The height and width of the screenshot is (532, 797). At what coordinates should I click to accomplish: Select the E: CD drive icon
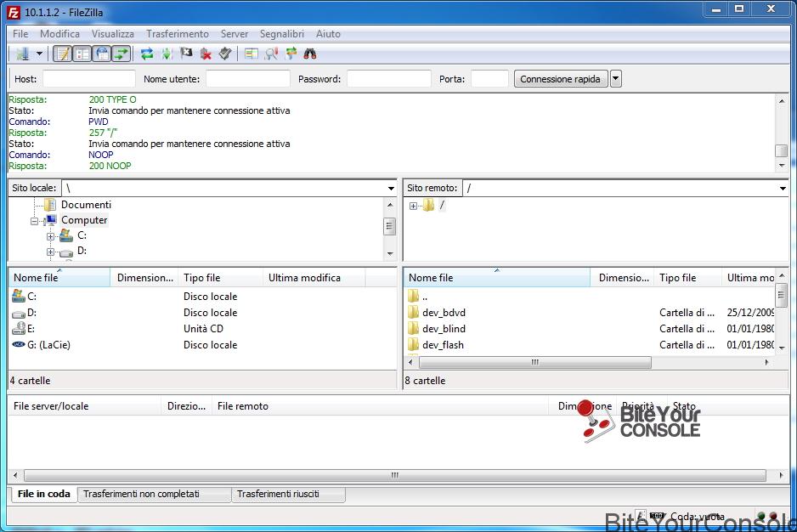coord(19,329)
